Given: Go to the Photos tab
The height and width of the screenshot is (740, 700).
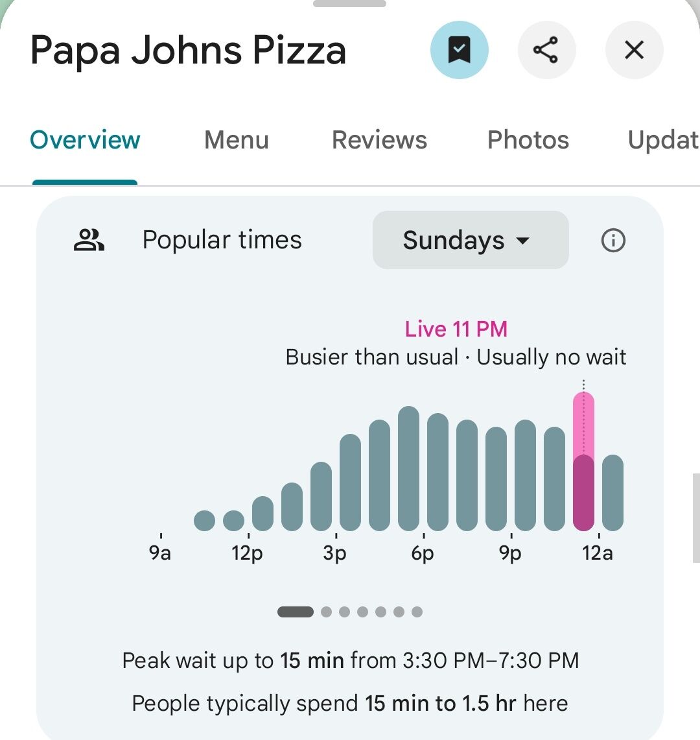Looking at the screenshot, I should [x=528, y=140].
